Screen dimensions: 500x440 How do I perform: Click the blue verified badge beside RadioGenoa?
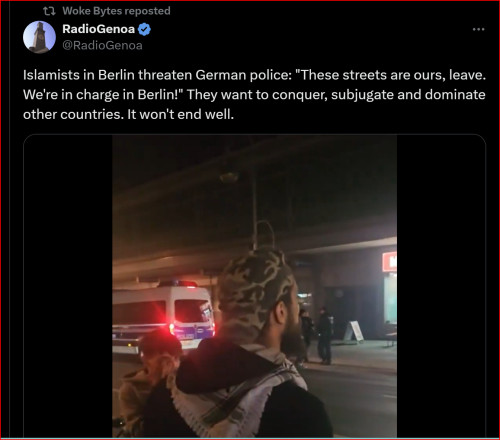click(x=144, y=29)
